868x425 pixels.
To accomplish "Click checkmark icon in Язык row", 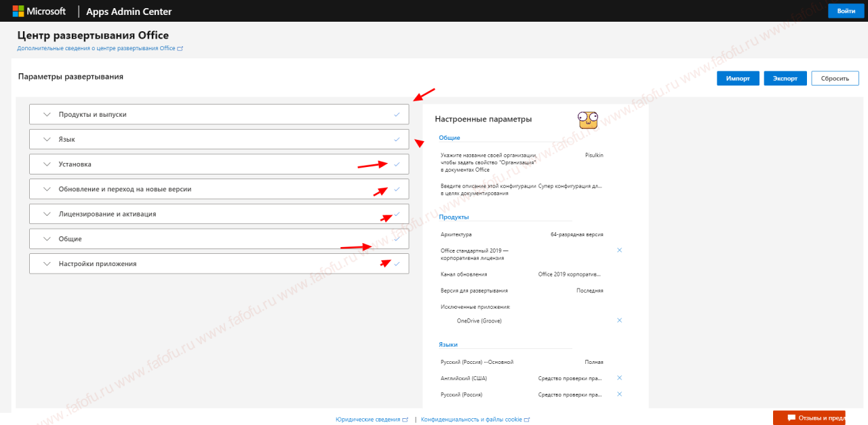I will (x=397, y=139).
